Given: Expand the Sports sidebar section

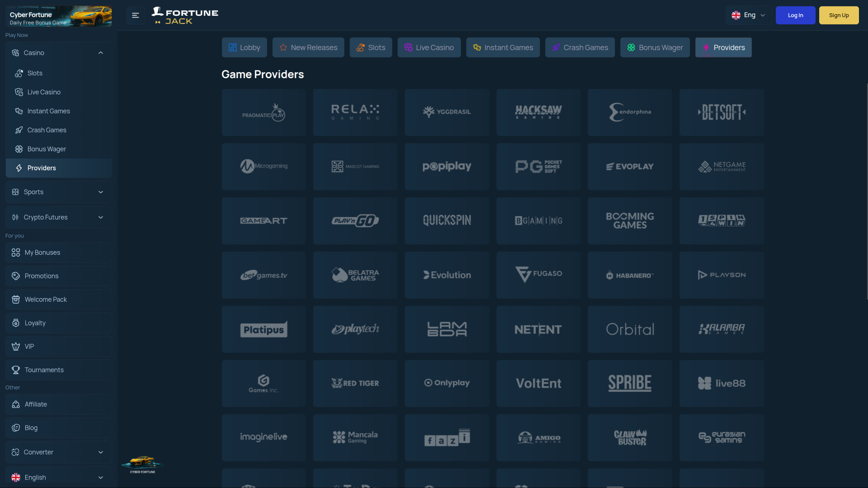Looking at the screenshot, I should tap(101, 192).
